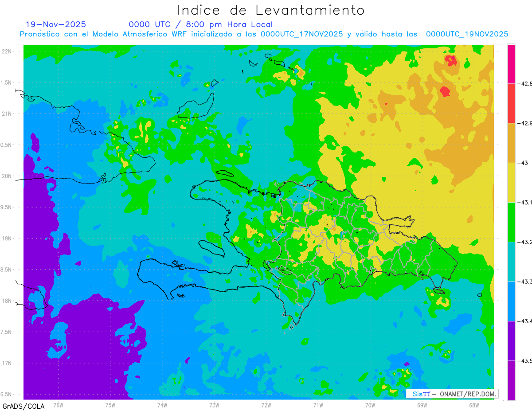Click the red colorbar segment

tap(511, 103)
